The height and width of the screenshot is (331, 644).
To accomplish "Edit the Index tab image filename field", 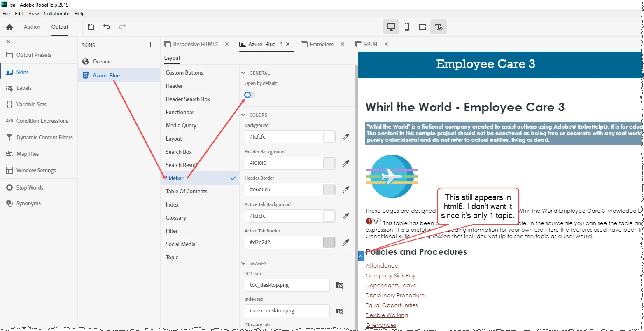I will (287, 311).
